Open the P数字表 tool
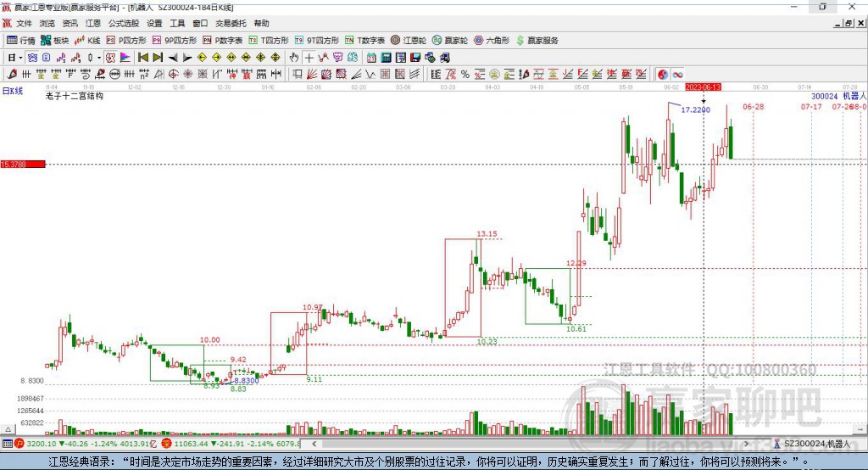Screen dimensions: 868x470 tap(223, 41)
